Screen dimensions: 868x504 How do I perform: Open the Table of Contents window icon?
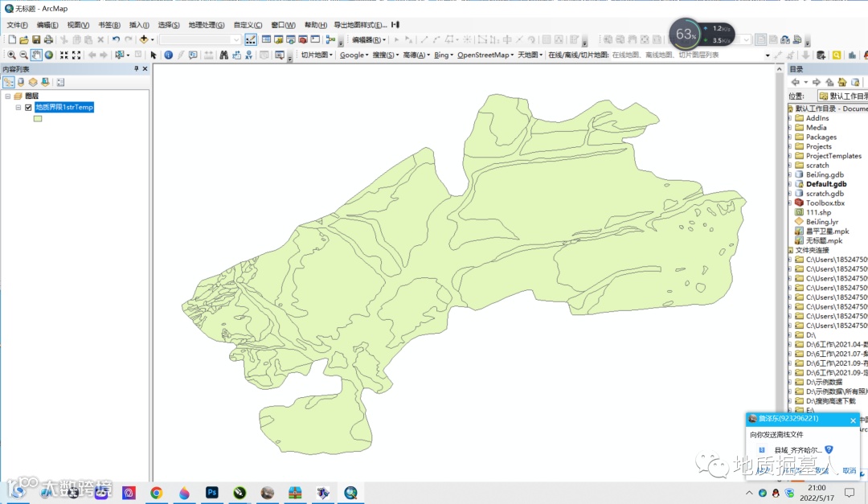[266, 39]
